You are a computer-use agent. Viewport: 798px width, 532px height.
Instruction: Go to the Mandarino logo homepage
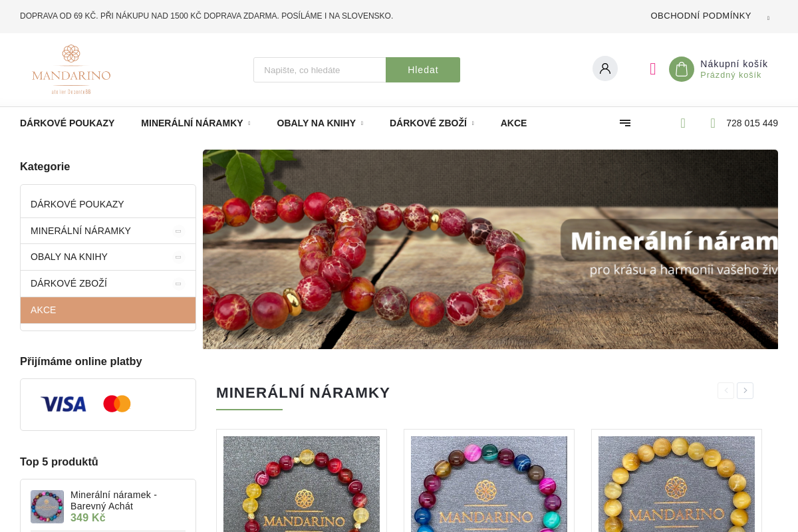(x=71, y=70)
